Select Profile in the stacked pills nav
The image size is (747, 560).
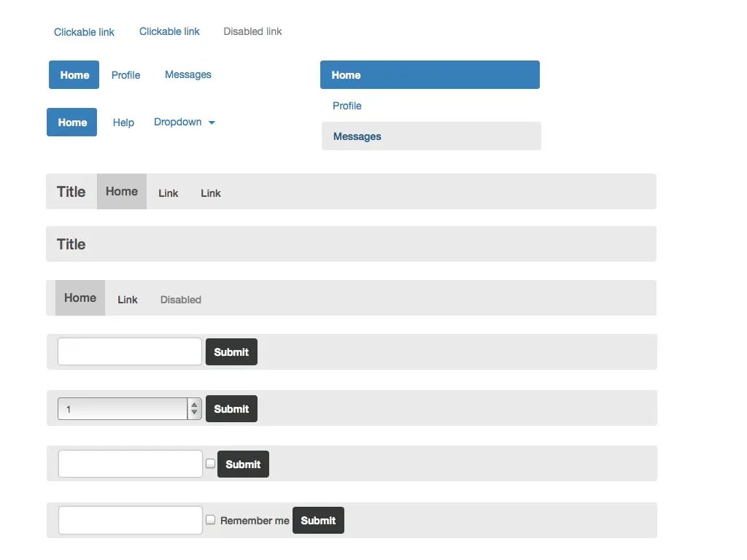[x=347, y=106]
